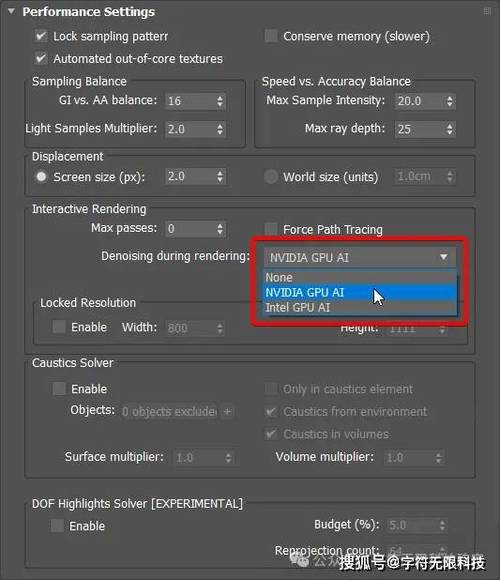Open the Denoising during rendering dropdown
This screenshot has width=500, height=580.
[360, 257]
